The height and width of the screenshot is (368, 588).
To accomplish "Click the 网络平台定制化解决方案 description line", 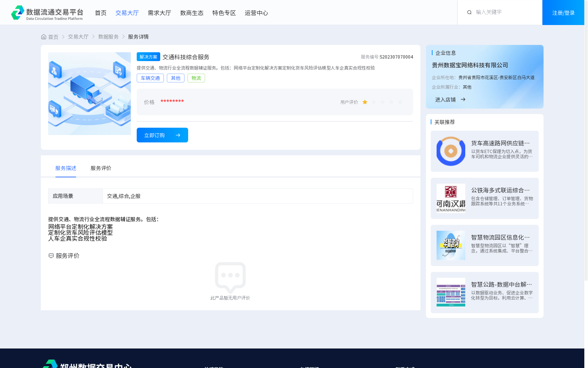I will point(80,227).
